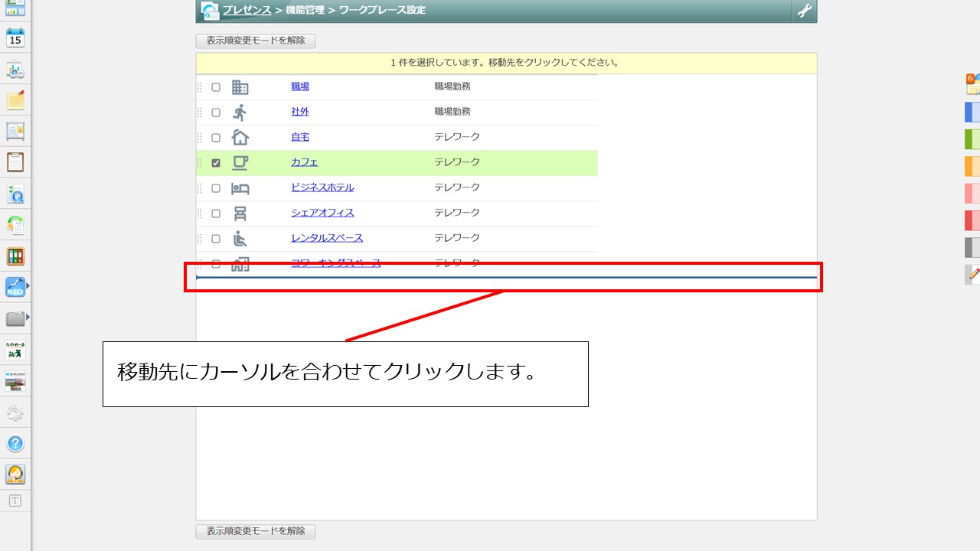Click the 自宅 house icon
Viewport: 980px width, 551px height.
click(x=240, y=136)
